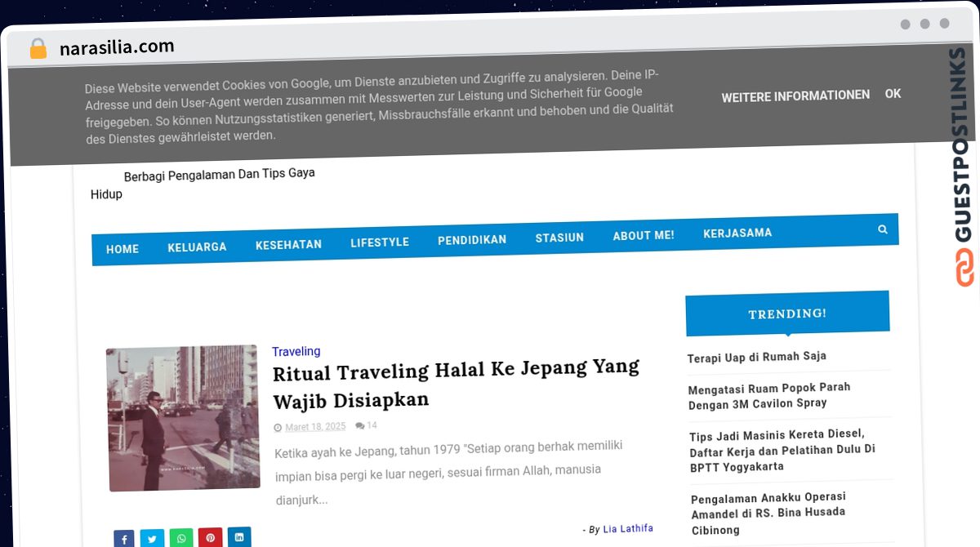980x547 pixels.
Task: Share the post on Twitter
Action: click(x=152, y=539)
